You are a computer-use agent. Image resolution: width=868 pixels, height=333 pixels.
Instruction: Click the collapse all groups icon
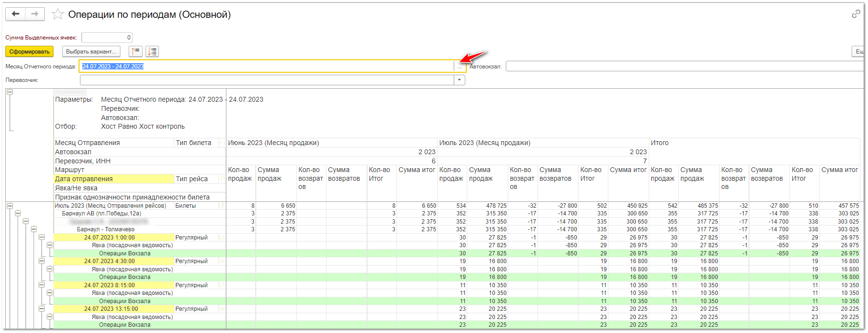(135, 52)
